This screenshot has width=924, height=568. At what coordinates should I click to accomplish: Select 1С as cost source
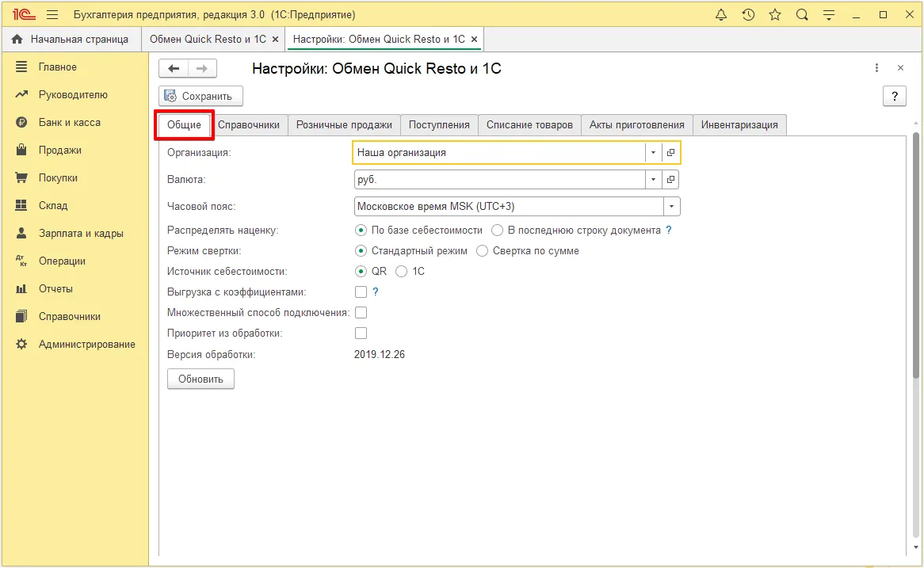click(x=401, y=272)
